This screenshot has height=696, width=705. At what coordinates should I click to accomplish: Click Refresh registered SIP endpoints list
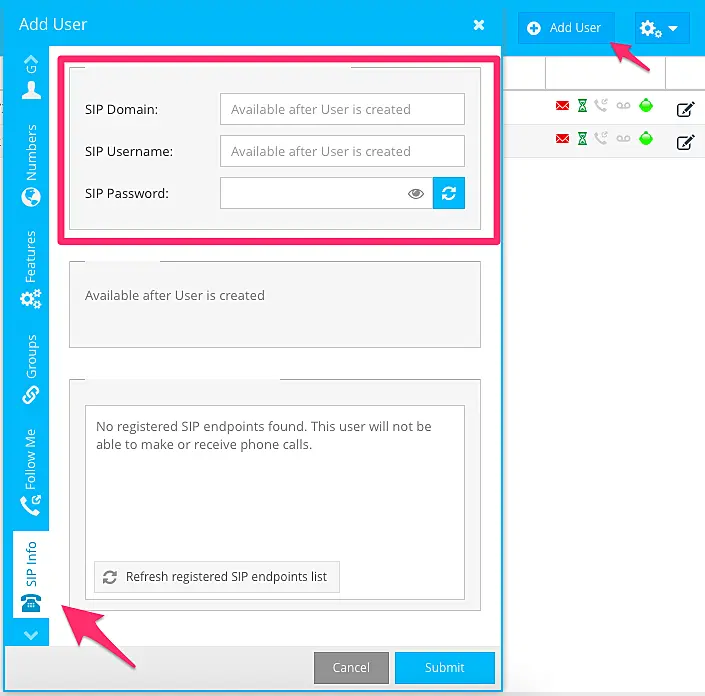point(217,577)
